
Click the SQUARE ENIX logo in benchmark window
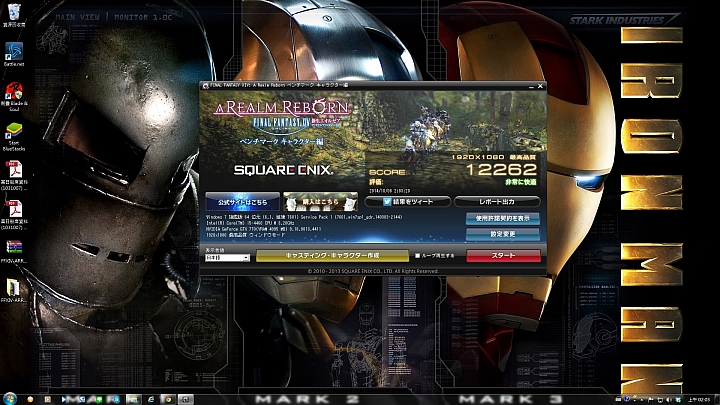pos(283,170)
